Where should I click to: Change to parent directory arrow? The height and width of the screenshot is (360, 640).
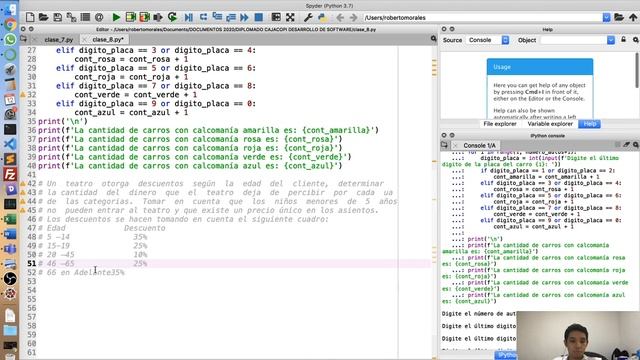(633, 17)
